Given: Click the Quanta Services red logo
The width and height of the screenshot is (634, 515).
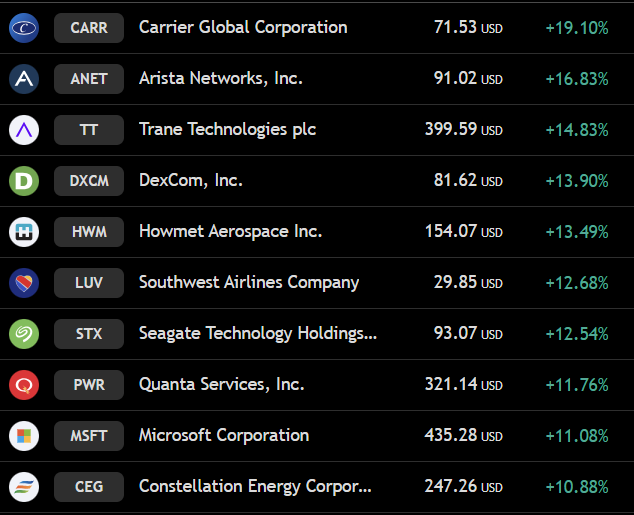Looking at the screenshot, I should 24,384.
